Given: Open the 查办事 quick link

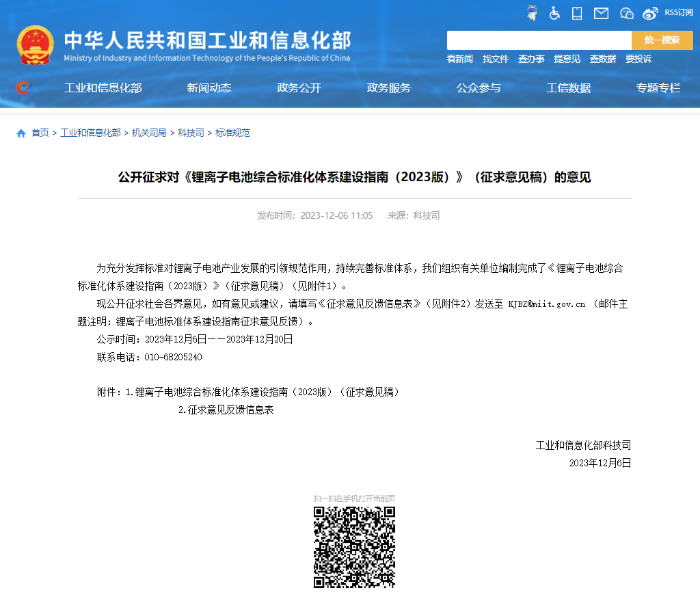Looking at the screenshot, I should [530, 59].
